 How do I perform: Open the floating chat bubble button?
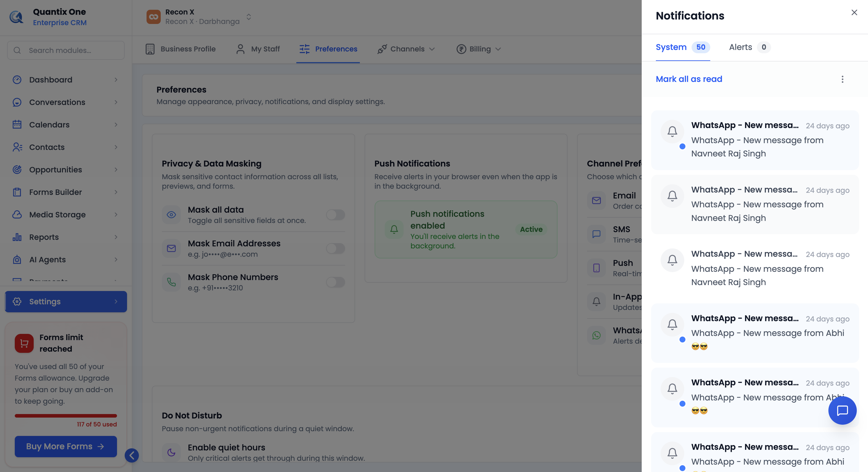click(x=842, y=410)
